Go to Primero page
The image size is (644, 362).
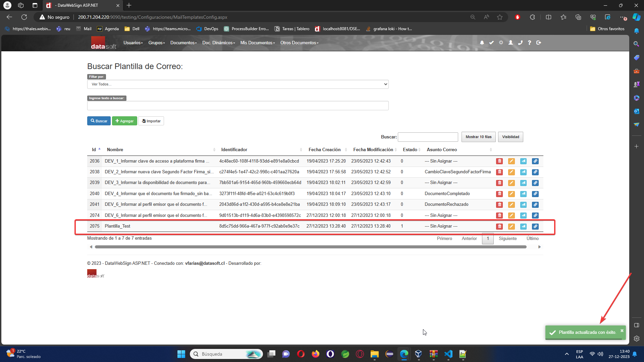[x=444, y=238]
